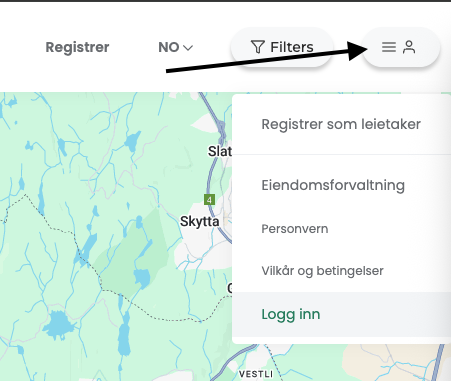Screen dimensions: 451x381
Task: Click the green route 4 road marker
Action: click(x=209, y=200)
